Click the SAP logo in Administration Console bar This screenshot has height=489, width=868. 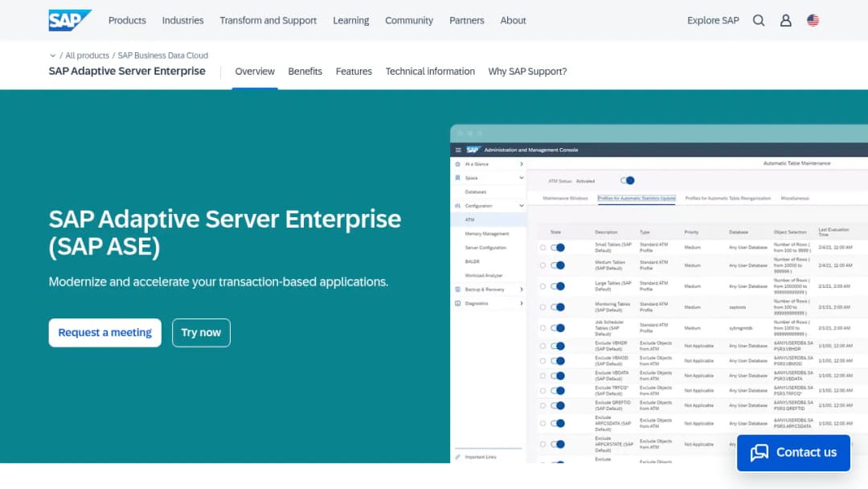click(x=473, y=150)
